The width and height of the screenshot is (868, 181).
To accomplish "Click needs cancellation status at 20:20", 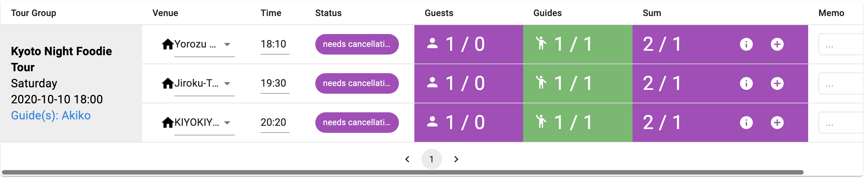I will click(356, 123).
